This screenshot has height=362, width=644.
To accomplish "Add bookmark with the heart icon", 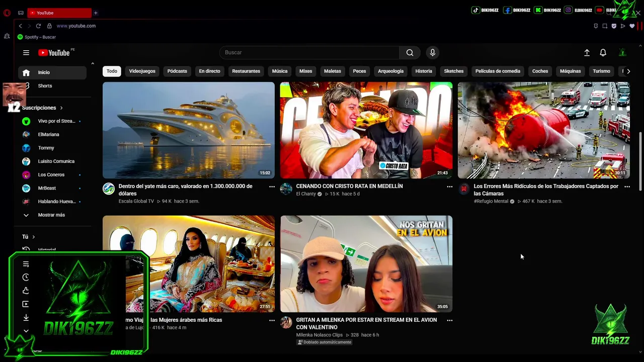I will tap(632, 26).
